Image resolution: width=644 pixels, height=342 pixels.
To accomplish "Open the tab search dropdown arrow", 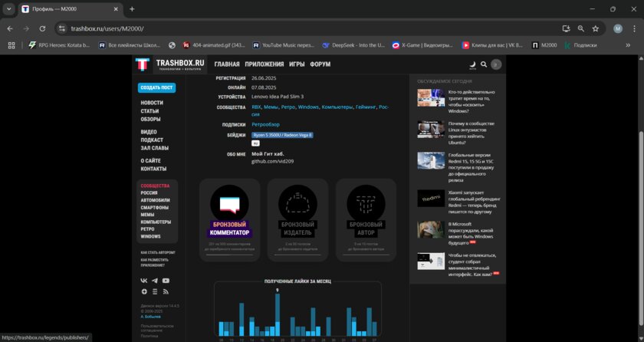I will 10,9.
